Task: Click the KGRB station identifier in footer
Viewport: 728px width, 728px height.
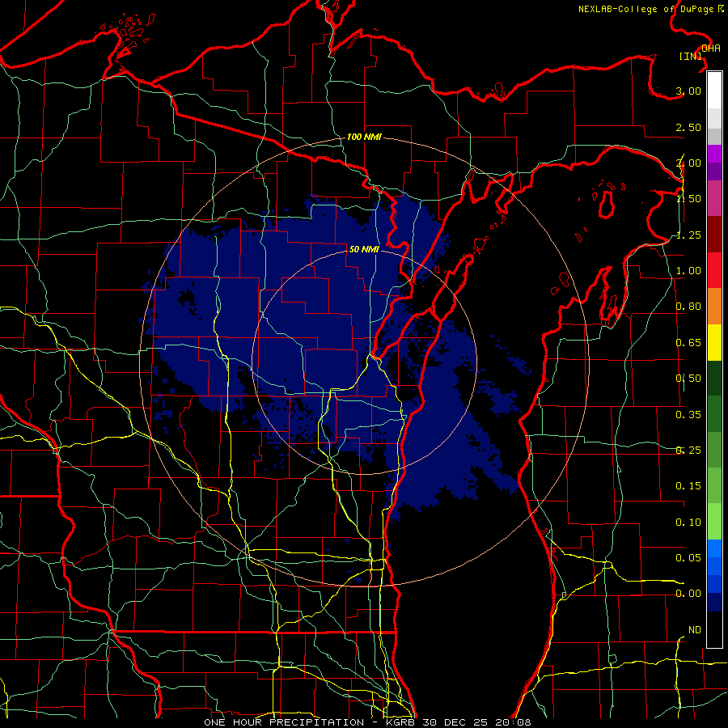Action: (x=401, y=722)
